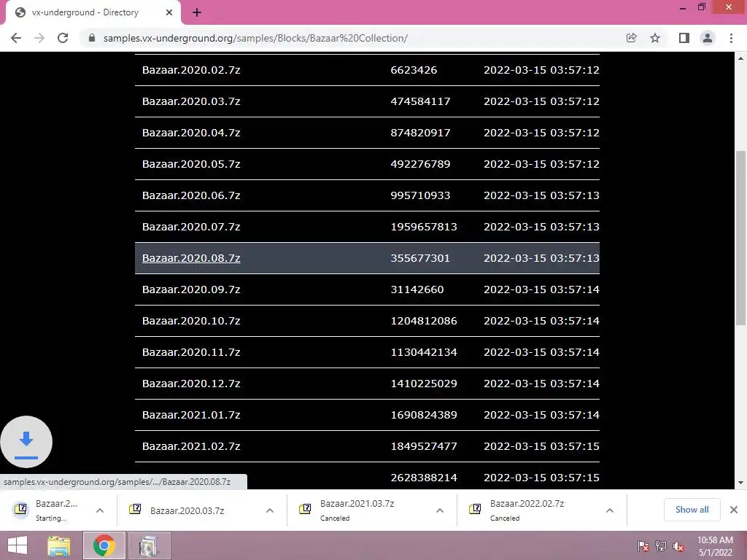Click the file size 1959657813
The image size is (747, 560).
(x=424, y=227)
